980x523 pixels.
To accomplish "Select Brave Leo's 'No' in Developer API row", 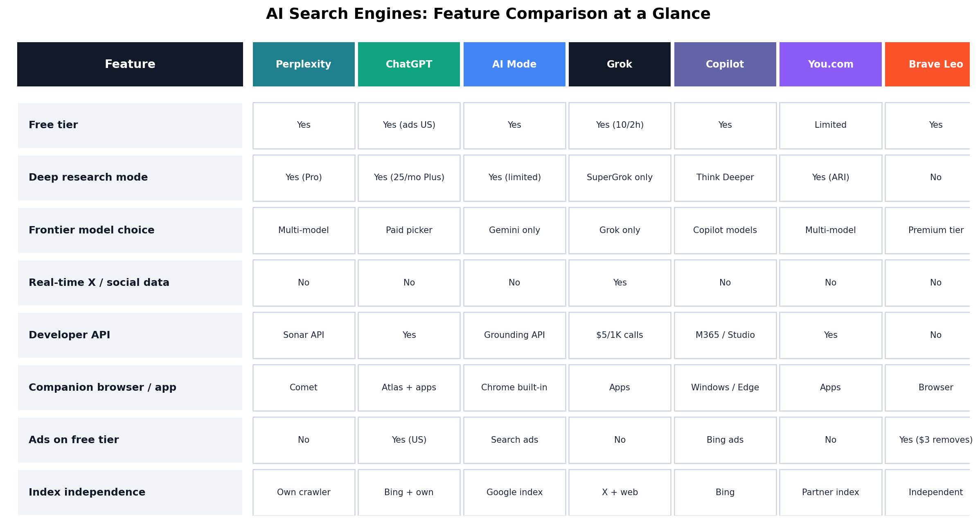I will [x=928, y=335].
